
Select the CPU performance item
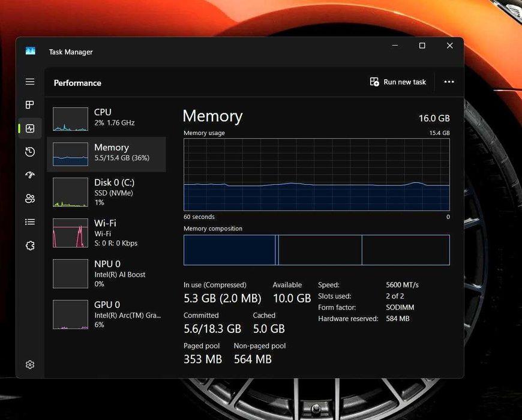107,119
